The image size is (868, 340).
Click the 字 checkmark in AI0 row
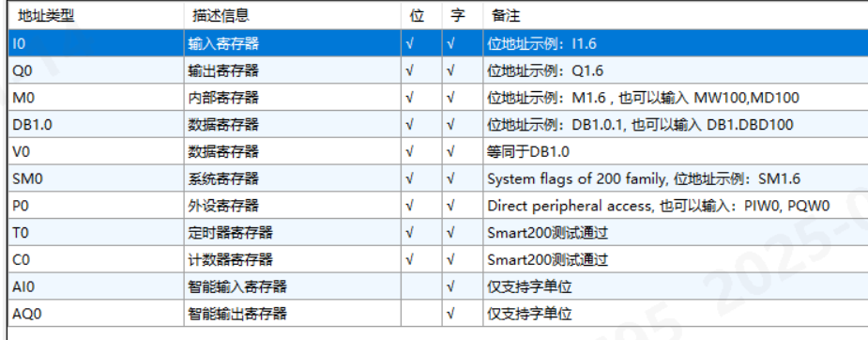click(x=450, y=286)
